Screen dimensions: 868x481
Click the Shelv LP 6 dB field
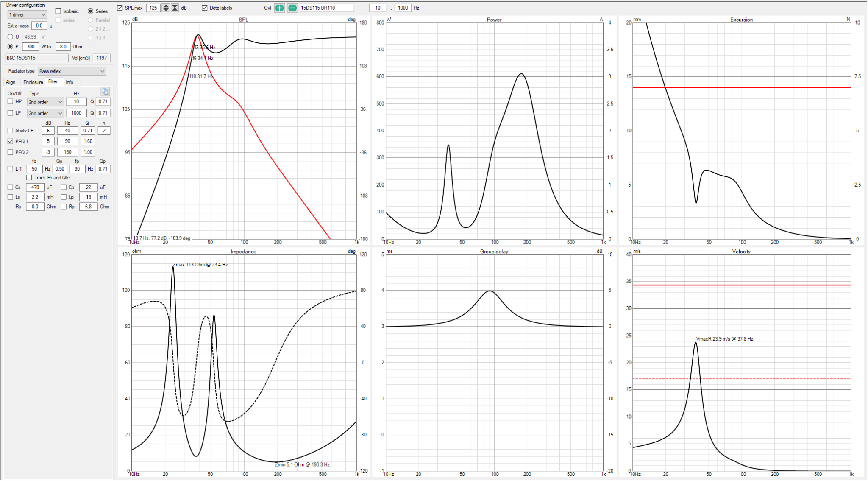tap(48, 130)
